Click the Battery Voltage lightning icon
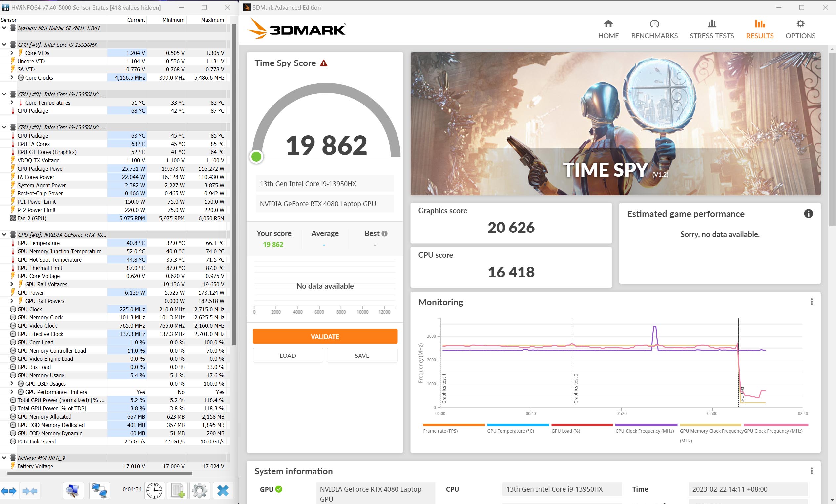 [13, 466]
